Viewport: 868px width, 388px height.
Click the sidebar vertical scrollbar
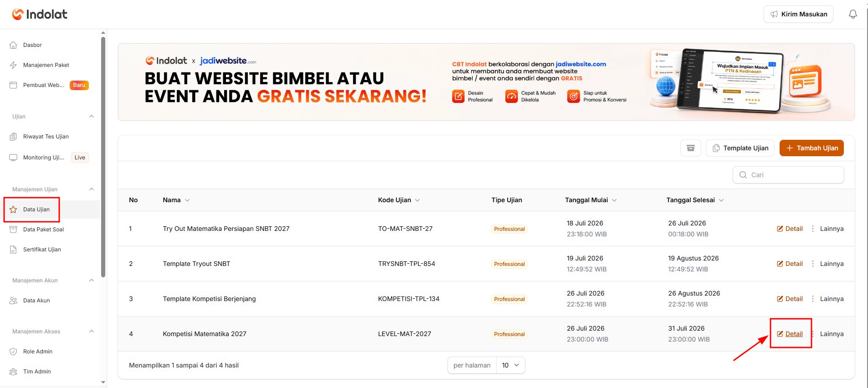[103, 157]
